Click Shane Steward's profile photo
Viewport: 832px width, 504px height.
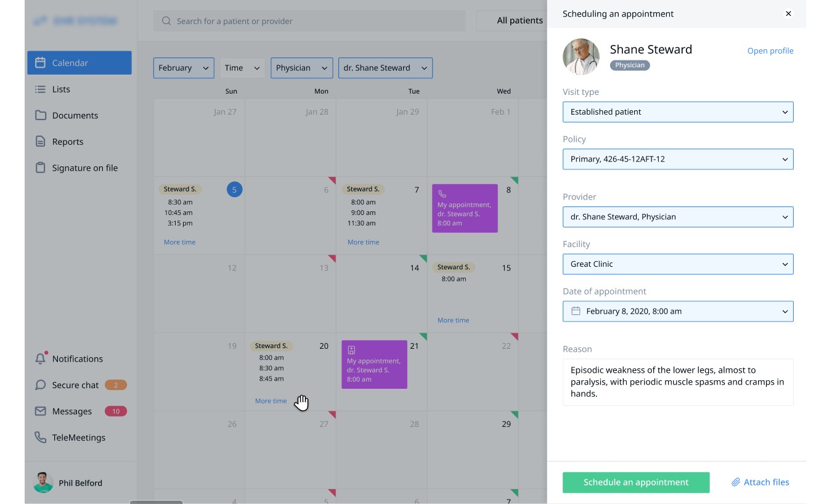(581, 57)
